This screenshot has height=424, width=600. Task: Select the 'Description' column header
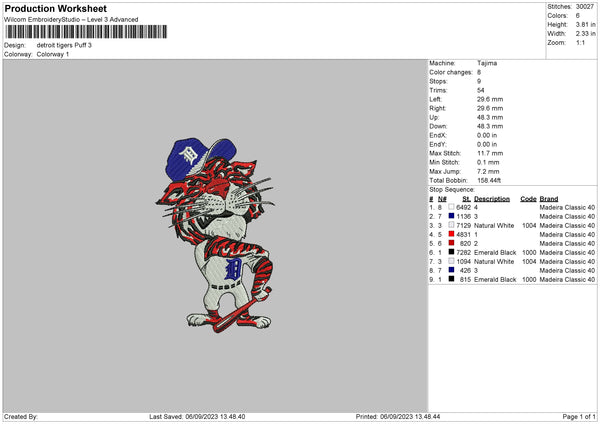(x=492, y=199)
